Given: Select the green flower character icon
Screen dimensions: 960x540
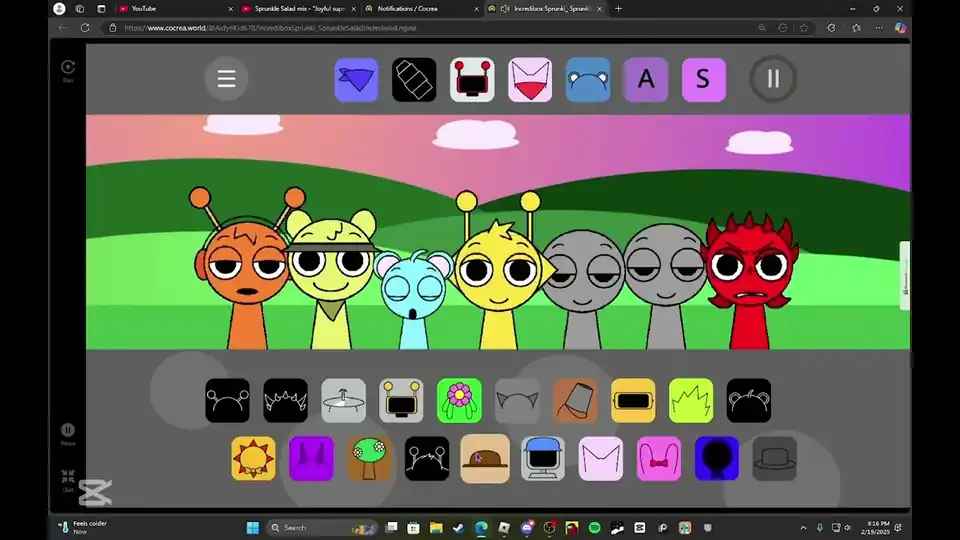Looking at the screenshot, I should point(459,400).
